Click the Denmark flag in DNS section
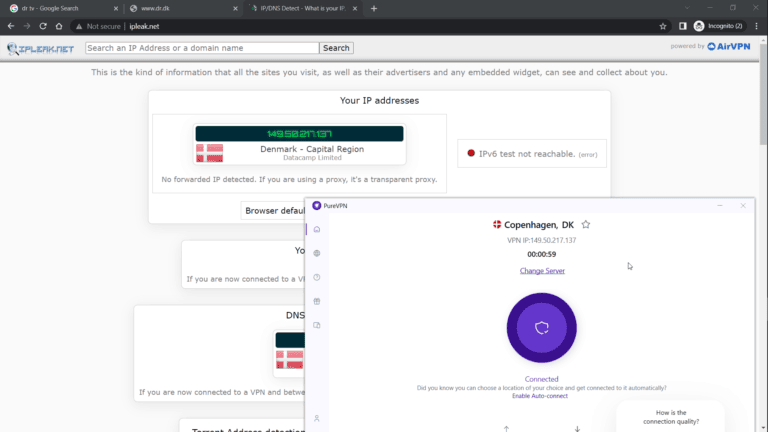The image size is (768, 432). click(289, 360)
